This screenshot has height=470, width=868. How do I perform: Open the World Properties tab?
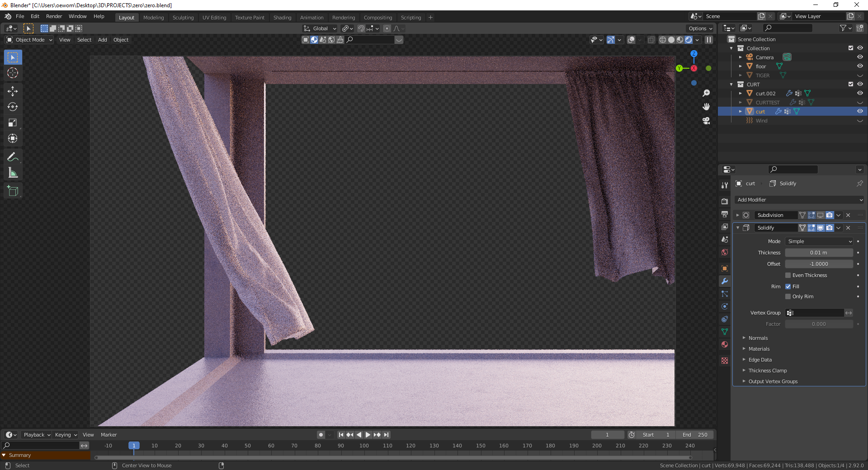[725, 252]
